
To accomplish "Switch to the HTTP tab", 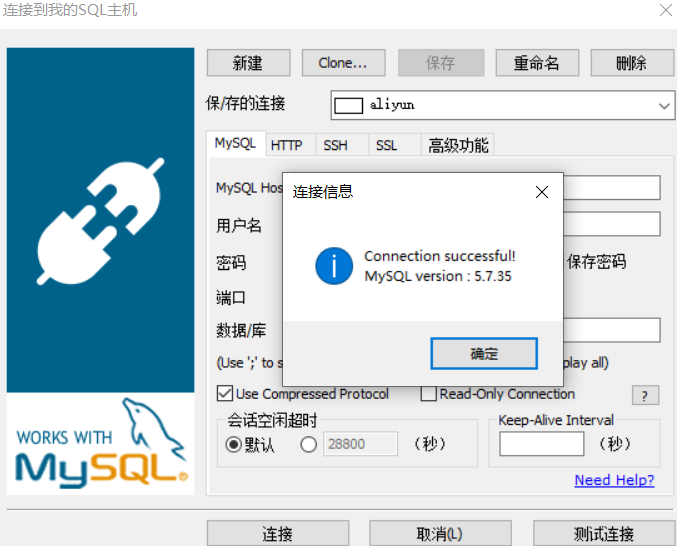I will [x=287, y=145].
